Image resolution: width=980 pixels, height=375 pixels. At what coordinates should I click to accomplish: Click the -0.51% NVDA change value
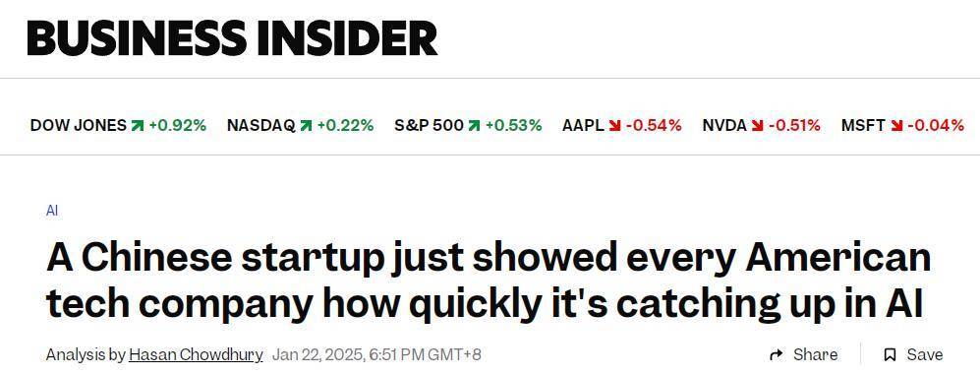(794, 126)
